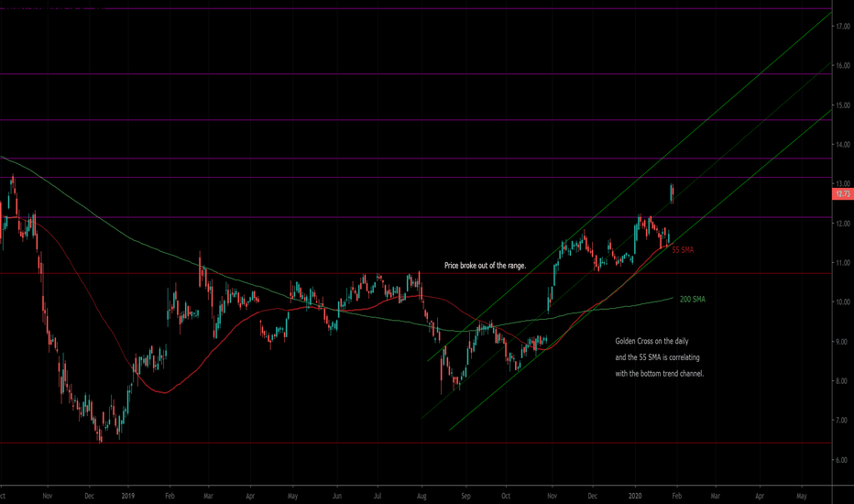Click the 6.00 price axis label
Viewport: 854px width, 504px height.
tap(843, 460)
